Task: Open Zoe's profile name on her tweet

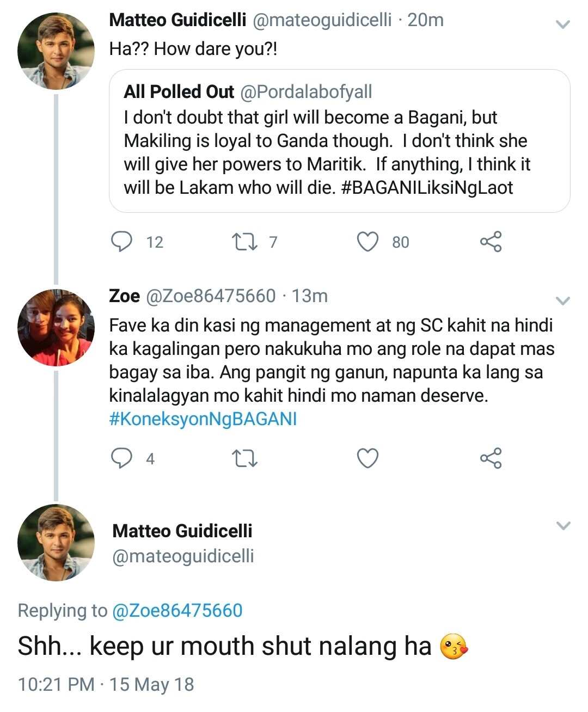Action: coord(125,296)
